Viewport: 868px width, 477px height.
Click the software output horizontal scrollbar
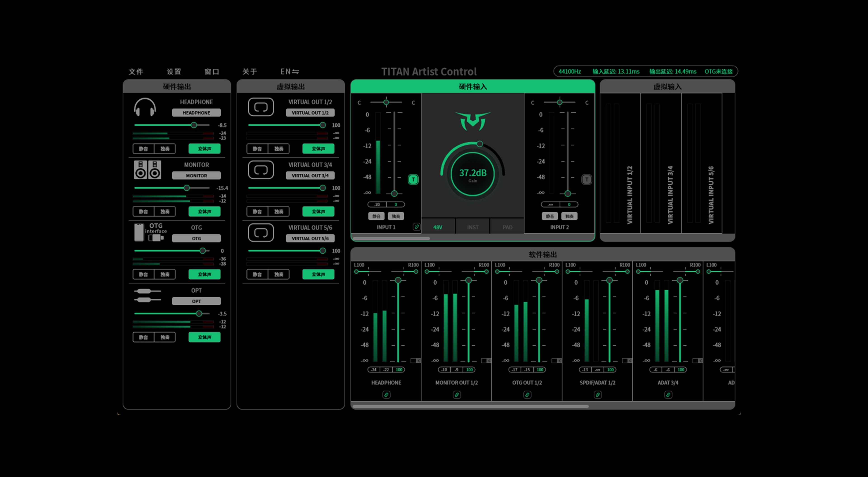pyautogui.click(x=470, y=406)
